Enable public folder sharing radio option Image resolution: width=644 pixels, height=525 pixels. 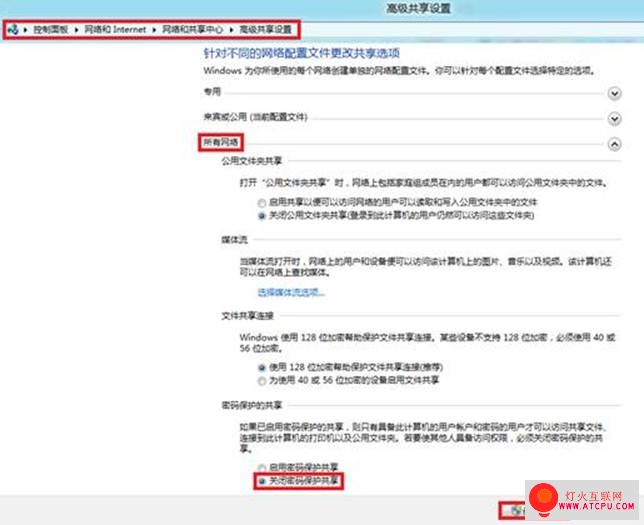point(262,203)
